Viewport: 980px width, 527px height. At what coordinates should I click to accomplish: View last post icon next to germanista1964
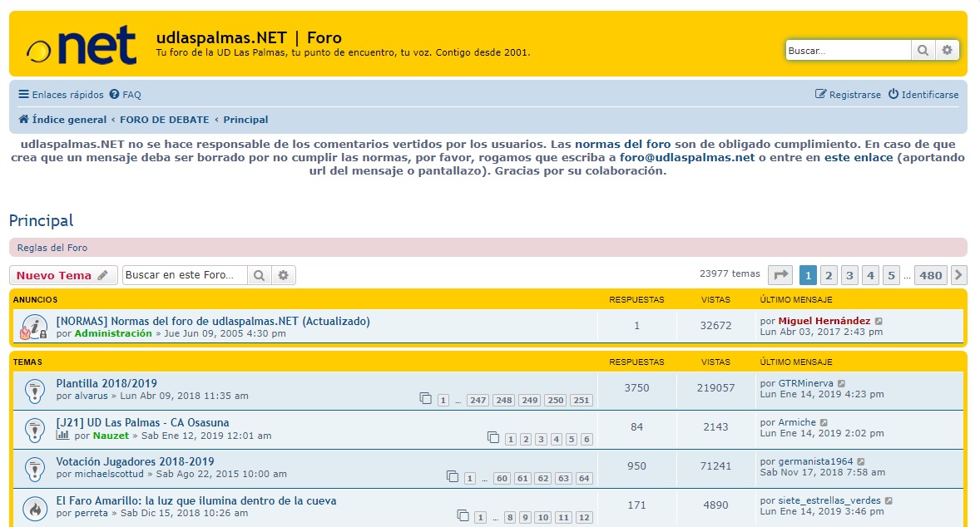point(861,462)
